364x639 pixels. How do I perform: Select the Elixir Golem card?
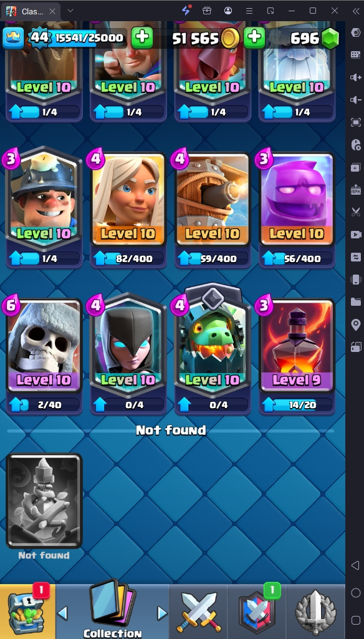pos(297,198)
